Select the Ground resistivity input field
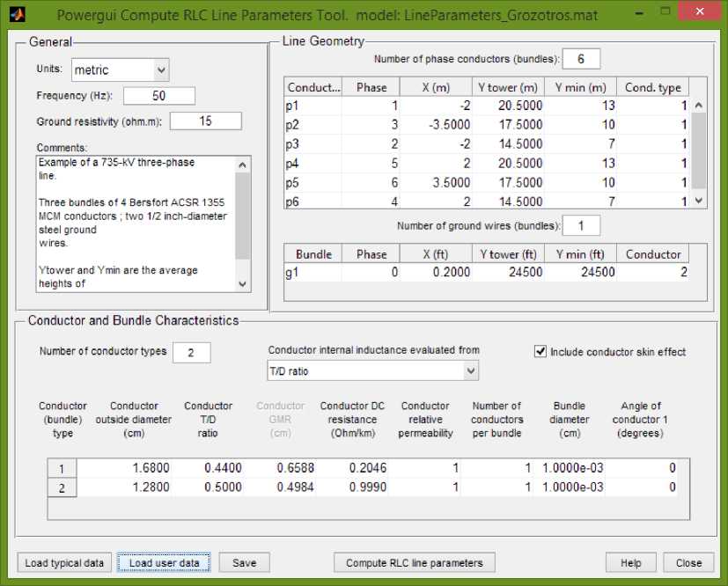728x586 pixels. pos(205,121)
